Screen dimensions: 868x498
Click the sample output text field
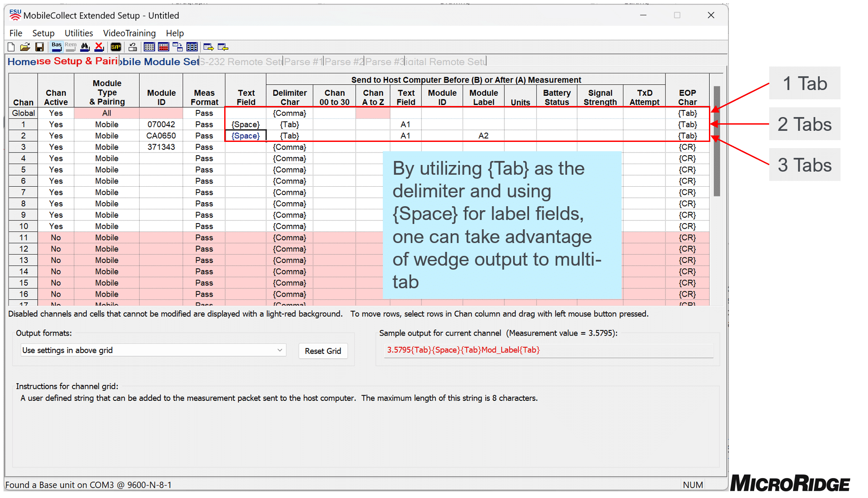[x=549, y=350]
